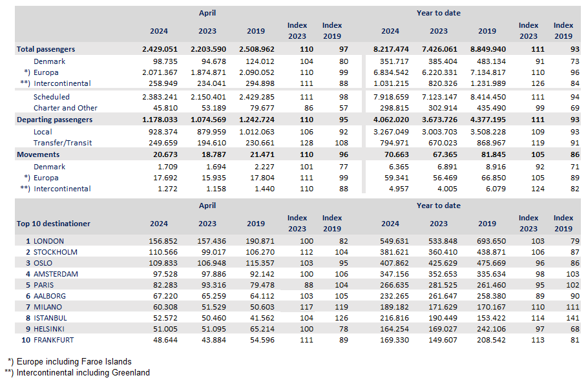Select the "Local" departing passengers label

coord(43,131)
